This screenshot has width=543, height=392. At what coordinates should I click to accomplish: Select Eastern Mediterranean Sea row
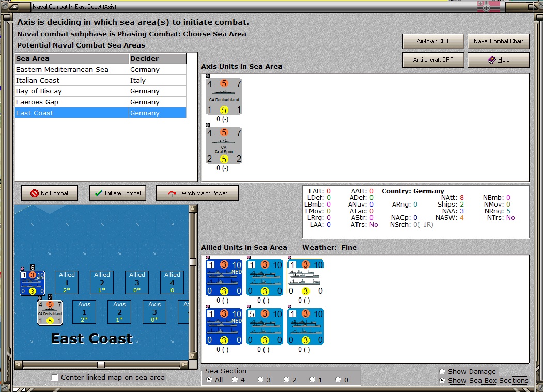(101, 70)
